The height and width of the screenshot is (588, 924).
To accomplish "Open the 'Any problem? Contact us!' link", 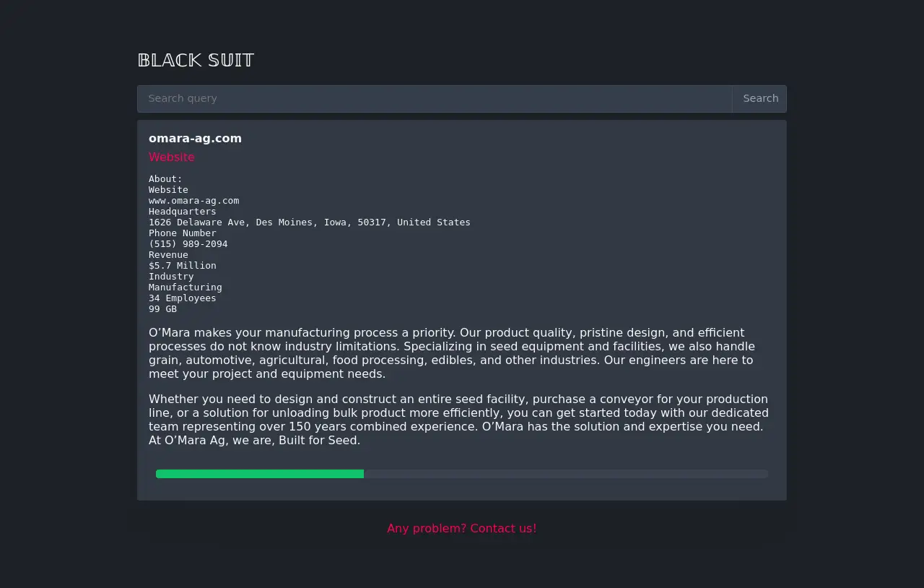I will (x=461, y=529).
